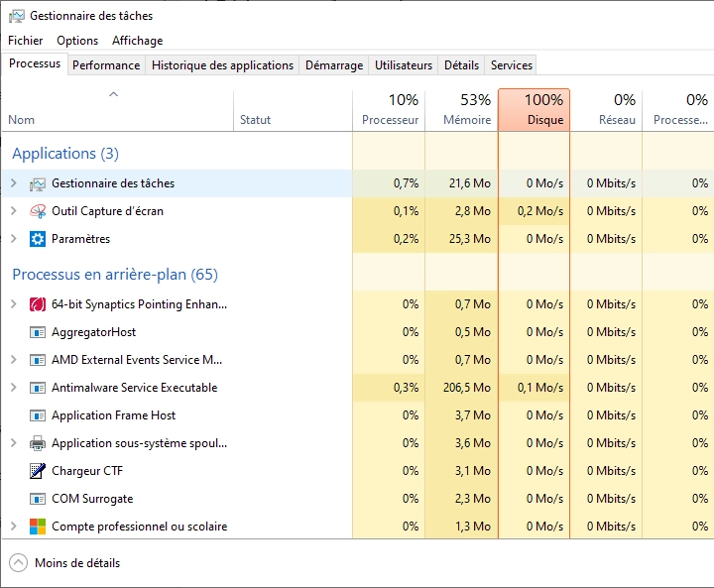Expand the Compte professionnel ou scolaire row
714x588 pixels.
[14, 527]
